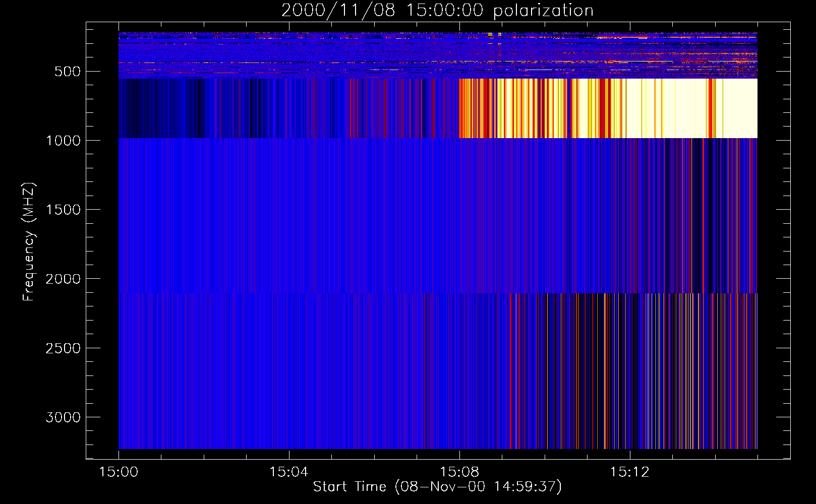Select the 2500 frequency axis label
The width and height of the screenshot is (816, 504).
tap(63, 348)
